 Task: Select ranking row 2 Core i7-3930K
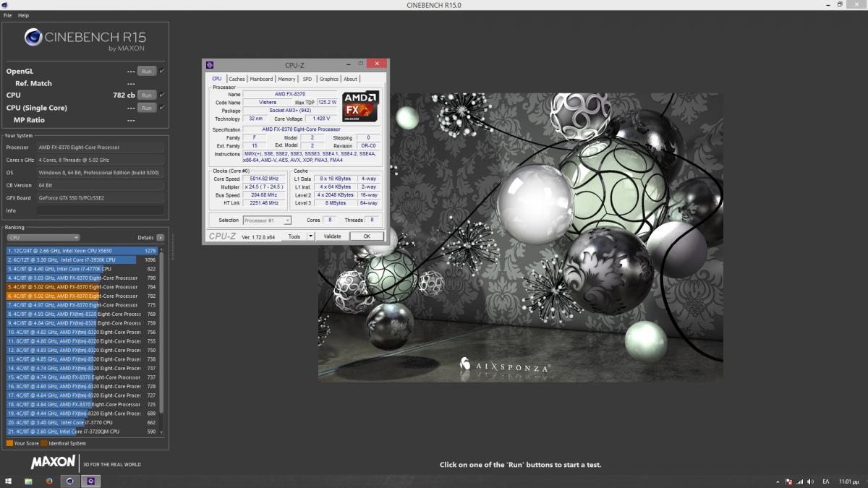click(82, 260)
